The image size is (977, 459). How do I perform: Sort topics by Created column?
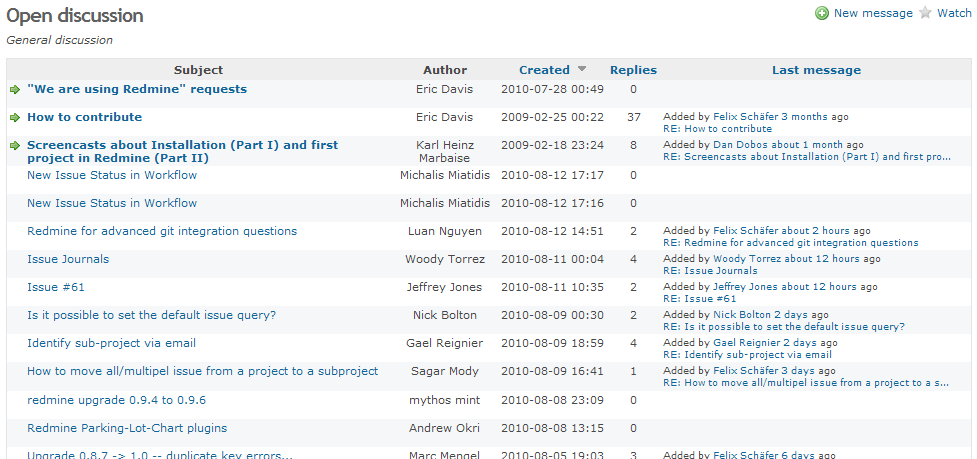click(x=544, y=70)
